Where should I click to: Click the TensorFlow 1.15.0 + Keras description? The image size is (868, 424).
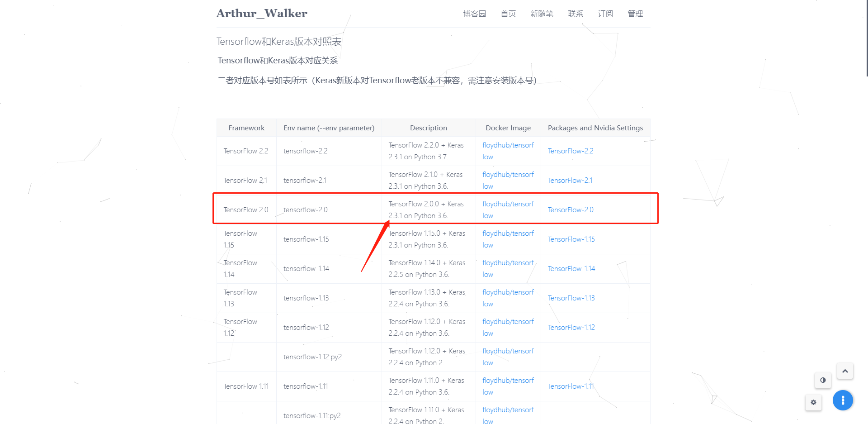[427, 239]
